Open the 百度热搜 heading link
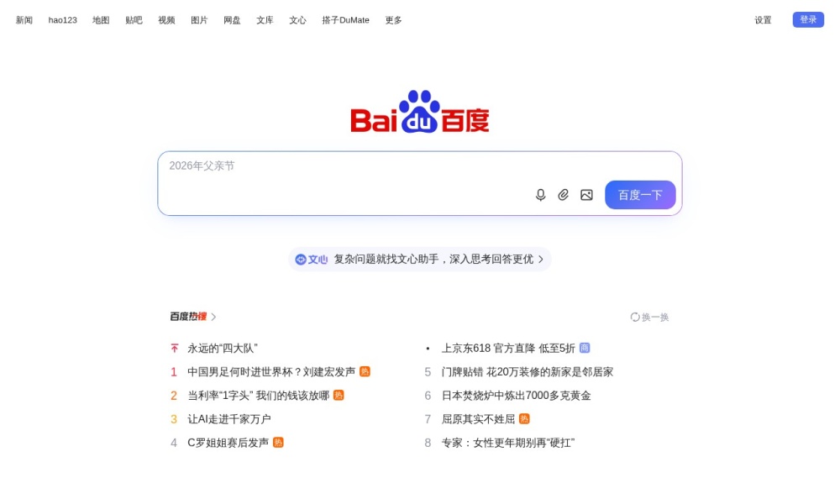Image resolution: width=840 pixels, height=504 pixels. (x=188, y=317)
